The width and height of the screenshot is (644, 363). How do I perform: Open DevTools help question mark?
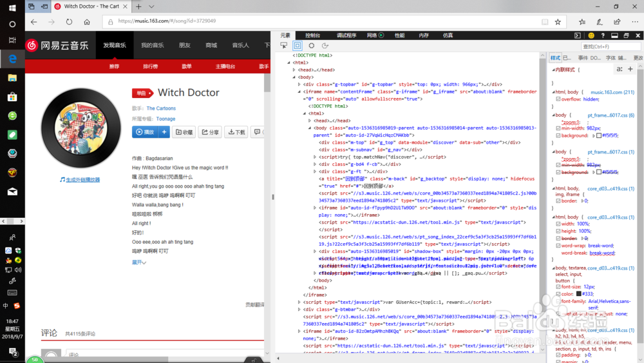[x=603, y=35]
